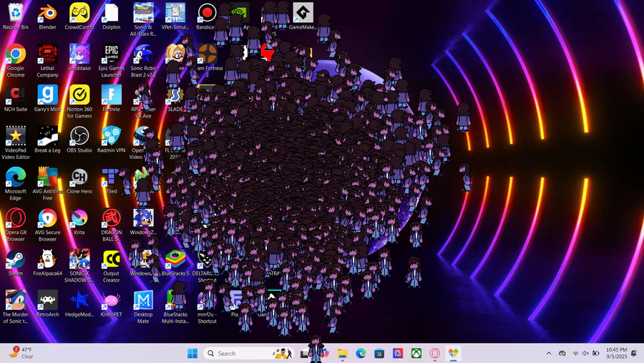Open VideoPad Video Editor shortcut
This screenshot has width=644, height=363.
point(16,142)
